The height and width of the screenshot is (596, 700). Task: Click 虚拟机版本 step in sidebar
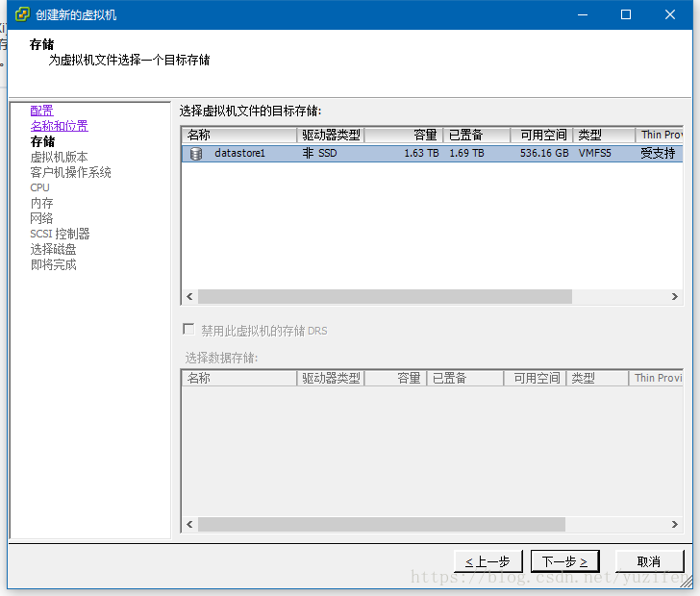[59, 157]
